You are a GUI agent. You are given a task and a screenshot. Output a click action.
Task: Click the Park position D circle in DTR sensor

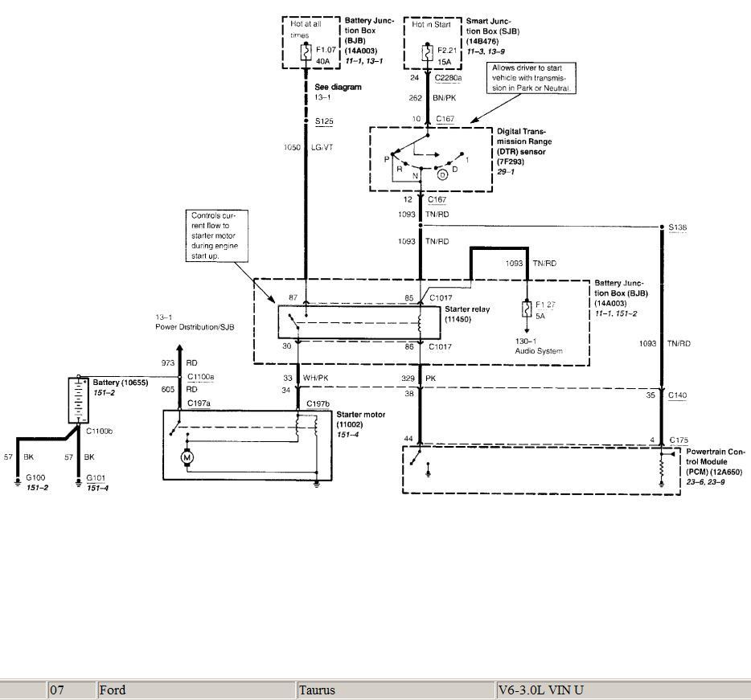[x=441, y=174]
